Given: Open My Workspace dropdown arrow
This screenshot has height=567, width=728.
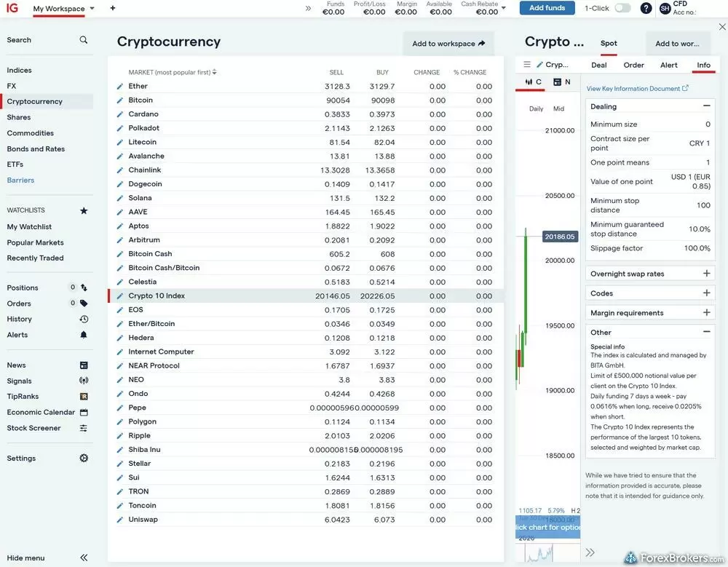Looking at the screenshot, I should tap(92, 8).
